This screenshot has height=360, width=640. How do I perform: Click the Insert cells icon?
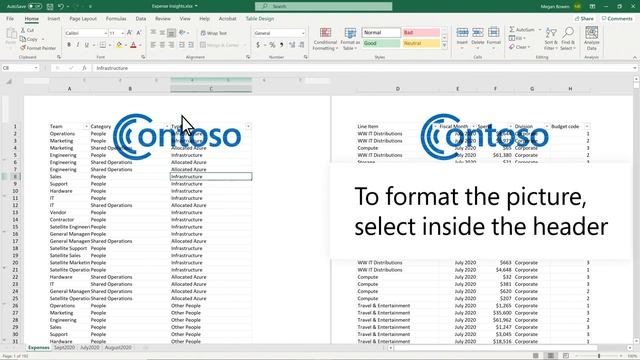(462, 33)
